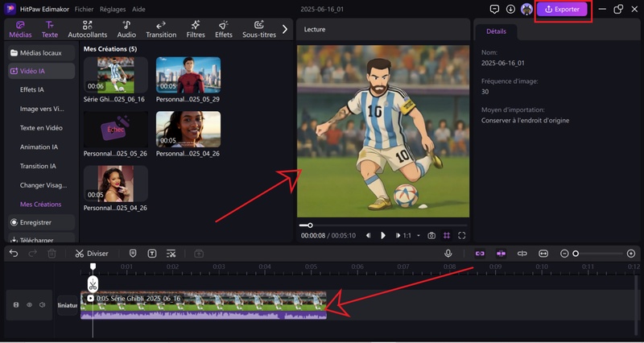Select Vidéo IA in sidebar
644x343 pixels.
pyautogui.click(x=41, y=71)
